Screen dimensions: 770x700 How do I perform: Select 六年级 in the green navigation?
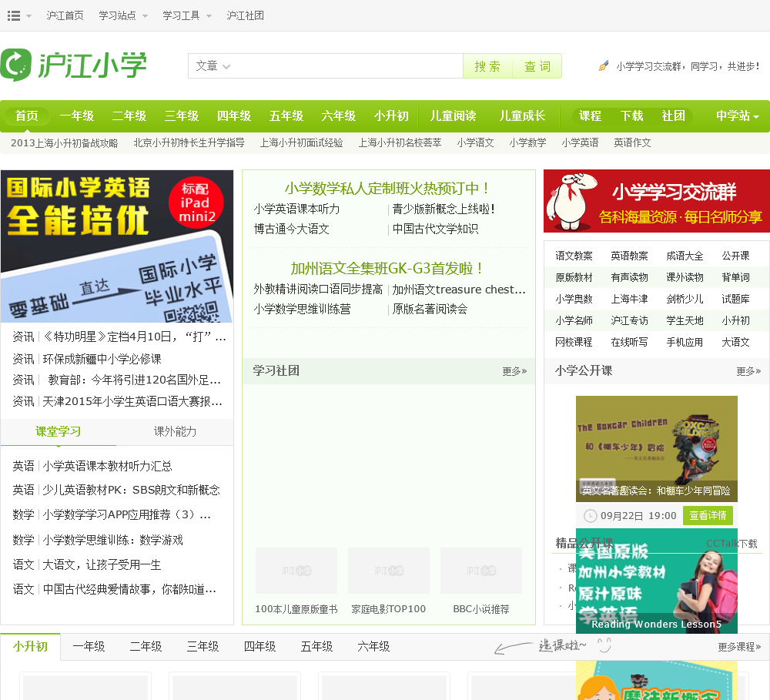338,116
